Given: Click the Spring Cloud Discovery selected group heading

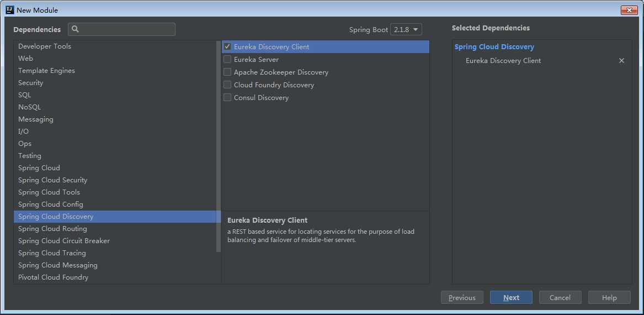Looking at the screenshot, I should point(494,47).
